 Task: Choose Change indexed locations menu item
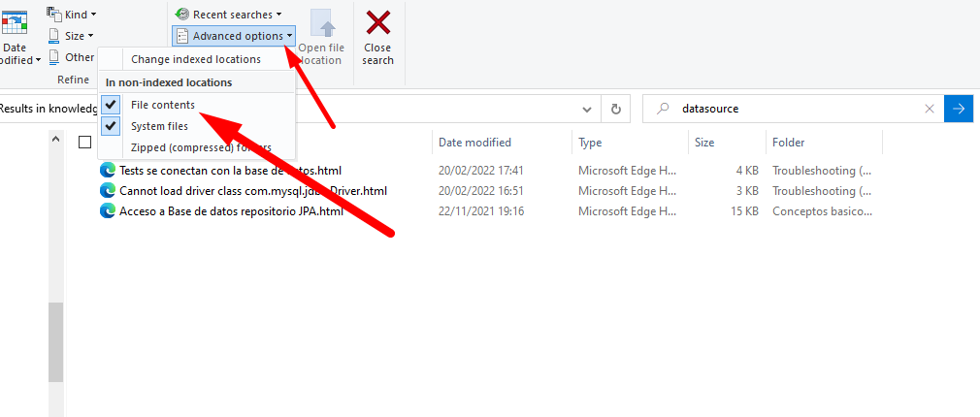point(196,59)
